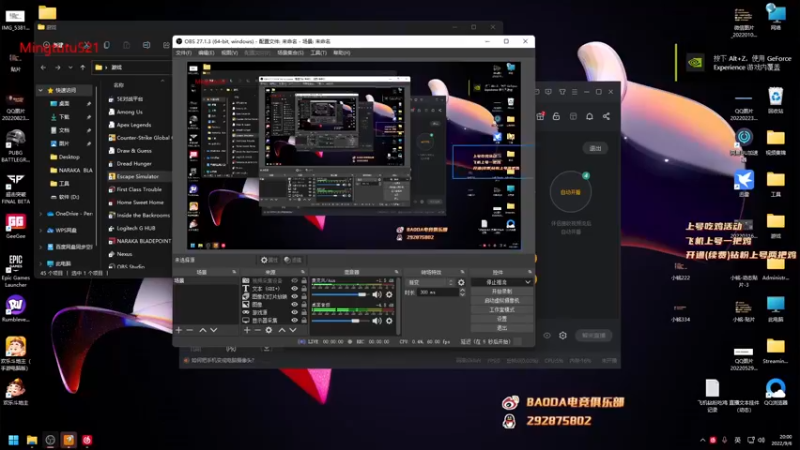
Task: Expand 百度网盘同步空间 node in Explorer tree
Action: click(x=41, y=247)
